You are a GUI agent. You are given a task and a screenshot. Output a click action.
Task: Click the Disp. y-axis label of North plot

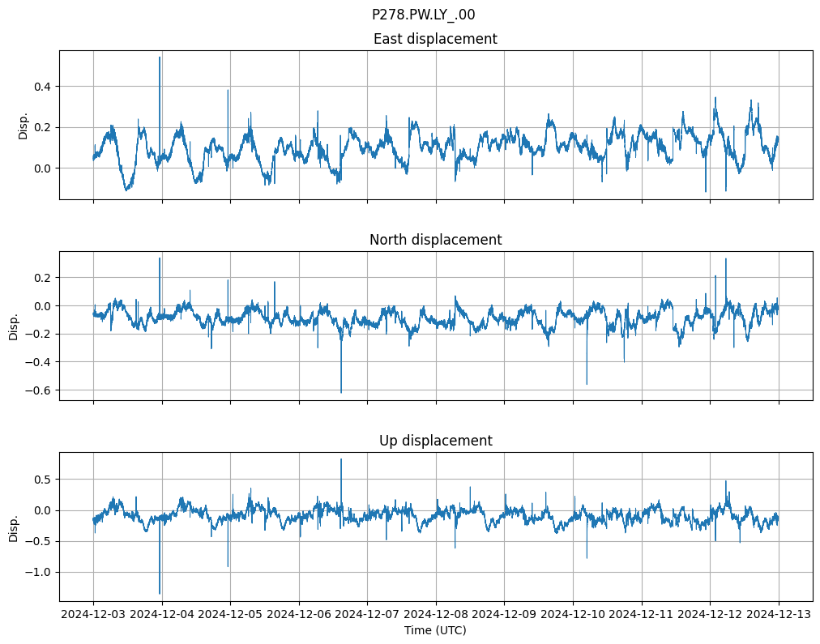(14, 326)
